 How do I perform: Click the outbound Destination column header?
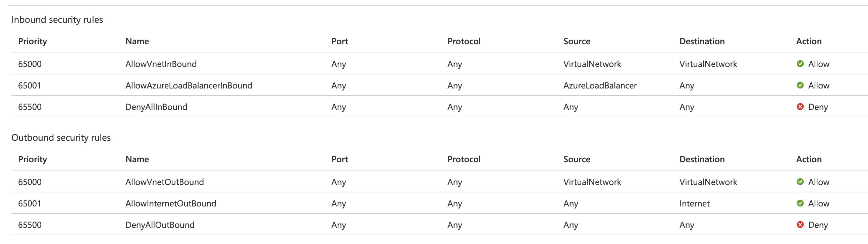702,160
